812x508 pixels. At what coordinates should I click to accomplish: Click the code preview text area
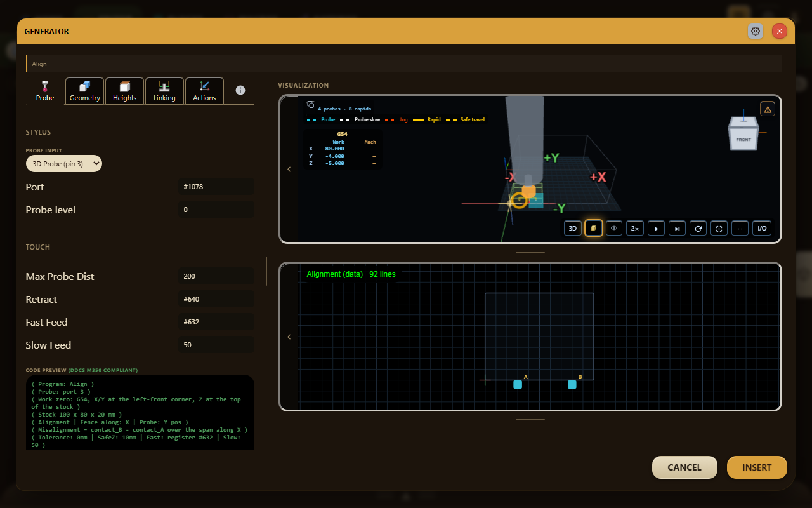[x=140, y=413]
